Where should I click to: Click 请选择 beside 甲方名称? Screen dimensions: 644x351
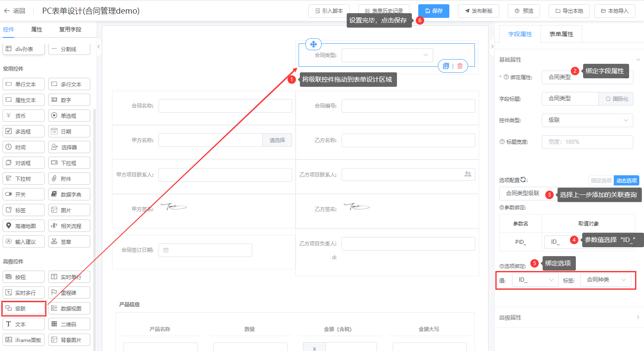point(277,140)
